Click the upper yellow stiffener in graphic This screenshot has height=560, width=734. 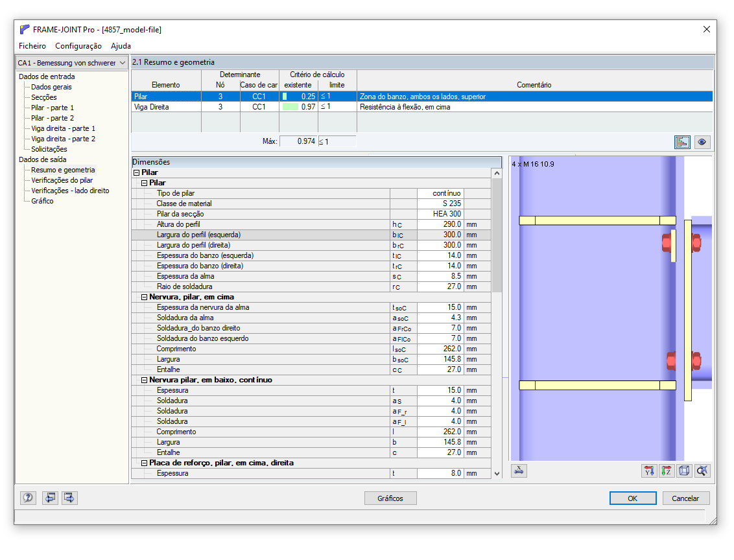(597, 220)
